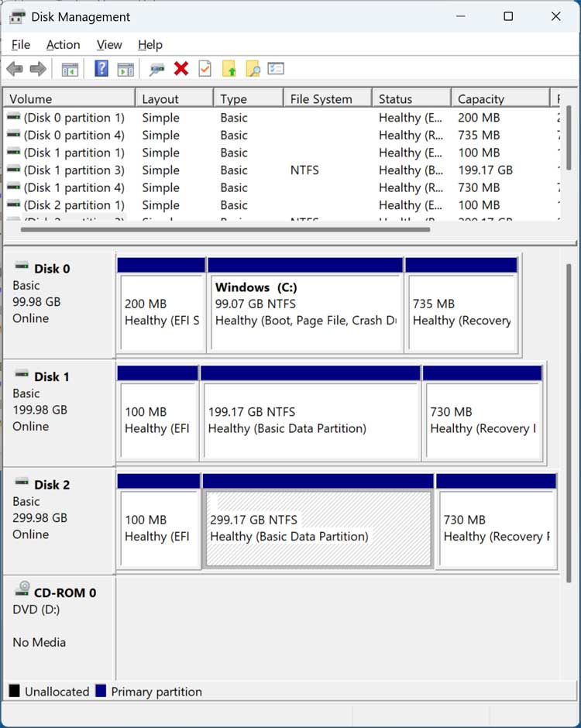Select Disk 2's 730 MB Recovery partition
The image size is (581, 728).
pyautogui.click(x=496, y=521)
